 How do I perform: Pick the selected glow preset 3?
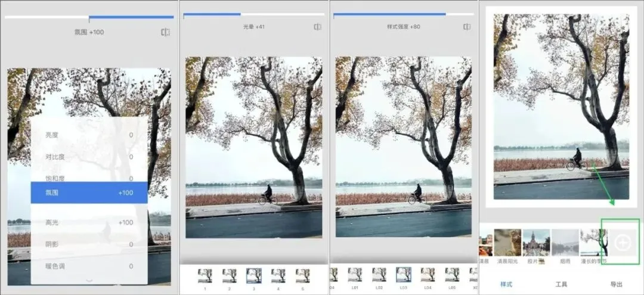tap(254, 276)
